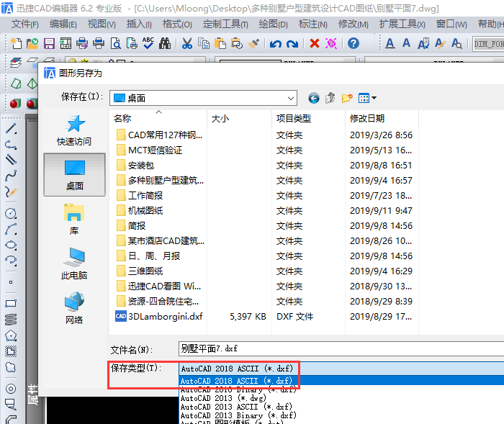Image resolution: width=504 pixels, height=424 pixels.
Task: Open the 绘图(D) menu
Action: (x=273, y=24)
